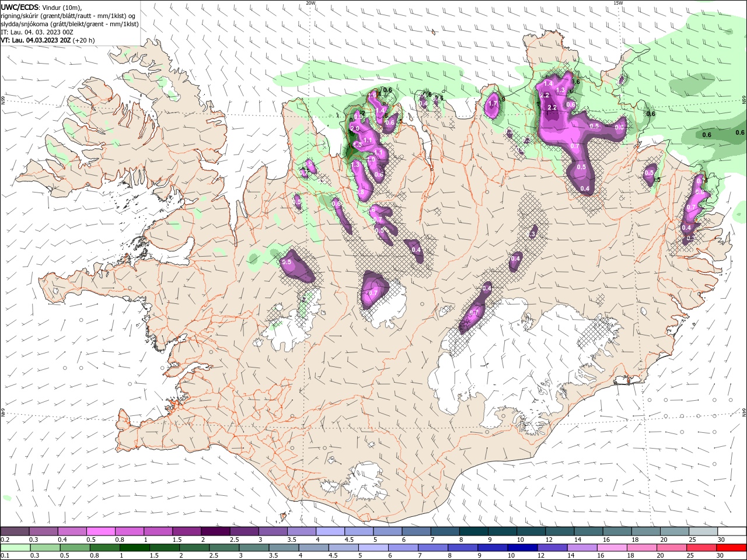Screen dimensions: 747x560
Task: Click the bold 'UWC/ECDS' title text
Action: (20, 7)
